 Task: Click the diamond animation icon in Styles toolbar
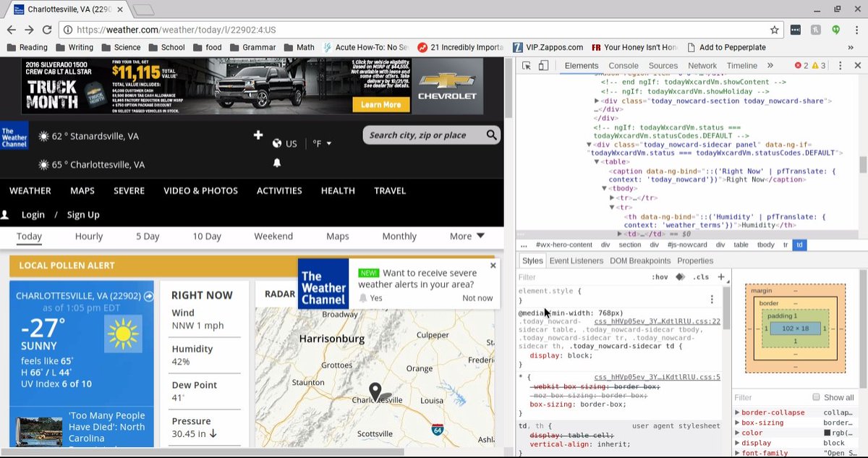pos(680,277)
